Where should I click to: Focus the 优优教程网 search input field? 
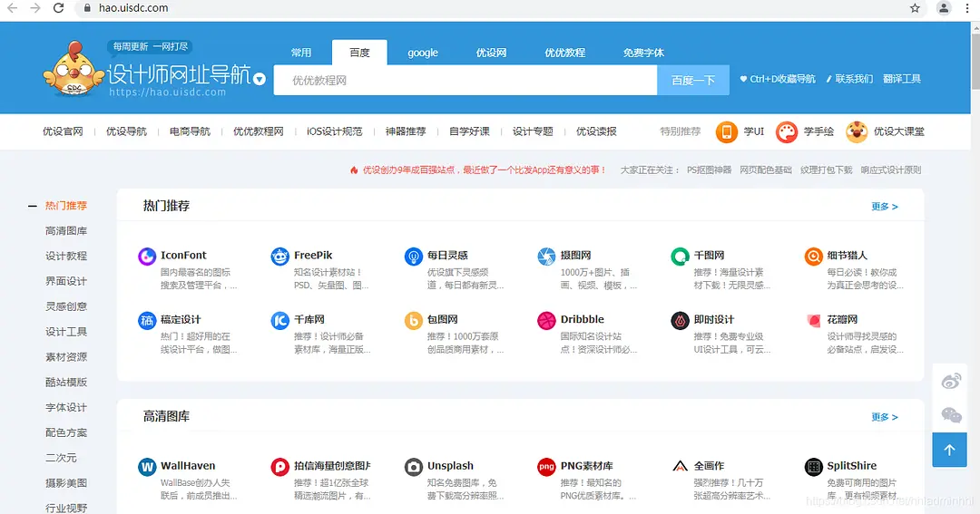pyautogui.click(x=465, y=81)
